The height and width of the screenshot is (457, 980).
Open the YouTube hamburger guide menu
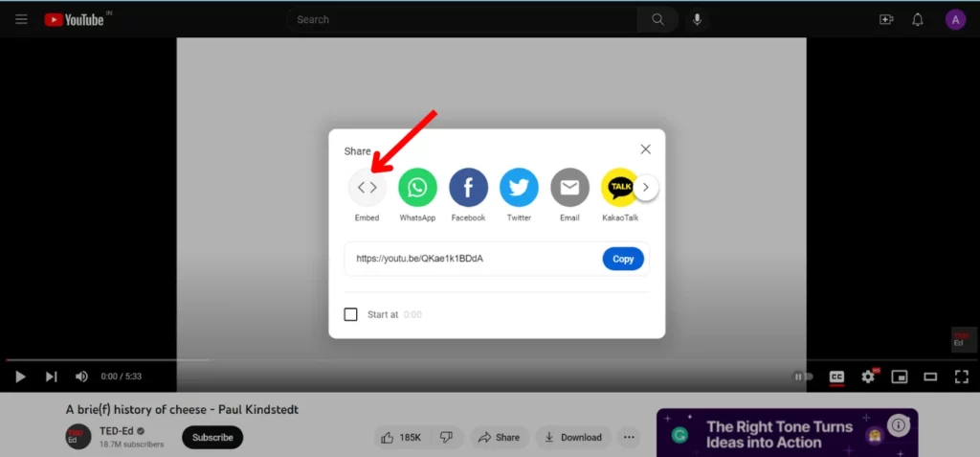point(21,19)
